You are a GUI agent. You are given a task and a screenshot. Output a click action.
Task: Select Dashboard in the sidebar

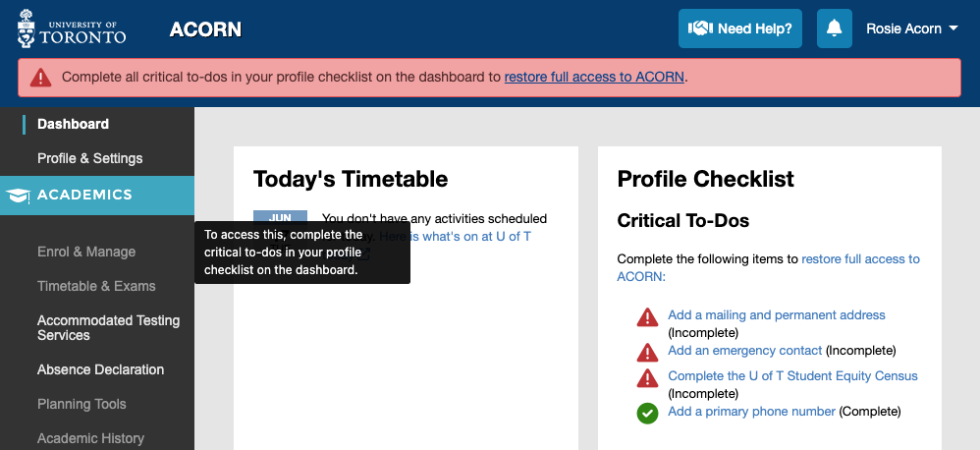pos(73,124)
